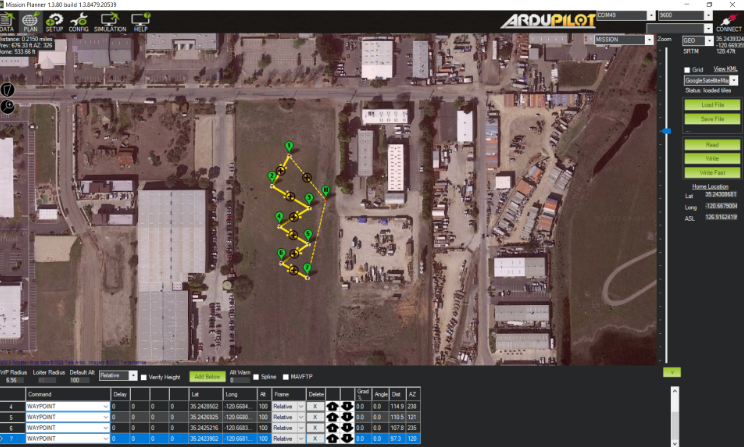Move waypoint row 5 up with arrow
The image size is (744, 447).
pyautogui.click(x=333, y=417)
